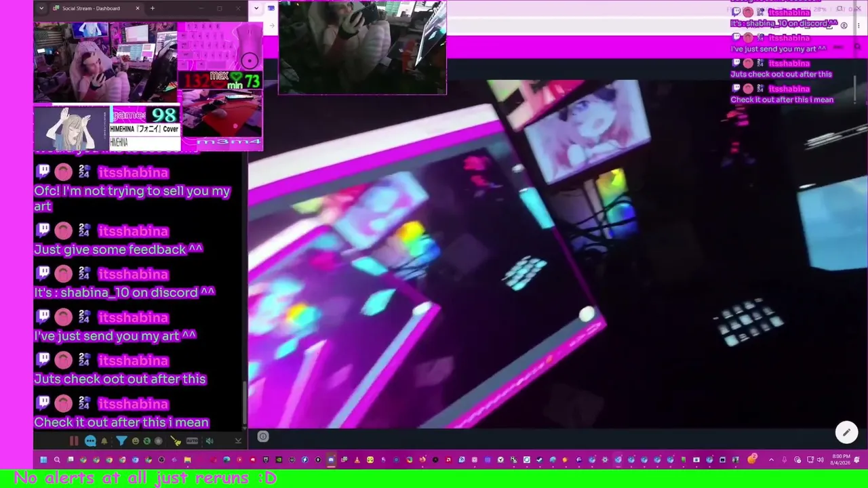This screenshot has height=488, width=868.
Task: Click Twitch icon above 'Check it out after this i mean'
Action: click(43, 403)
